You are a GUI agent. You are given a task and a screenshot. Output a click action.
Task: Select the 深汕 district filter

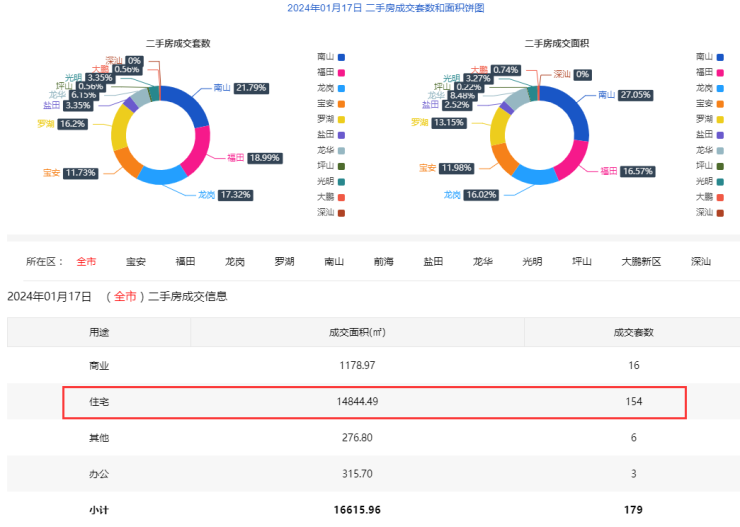click(701, 261)
